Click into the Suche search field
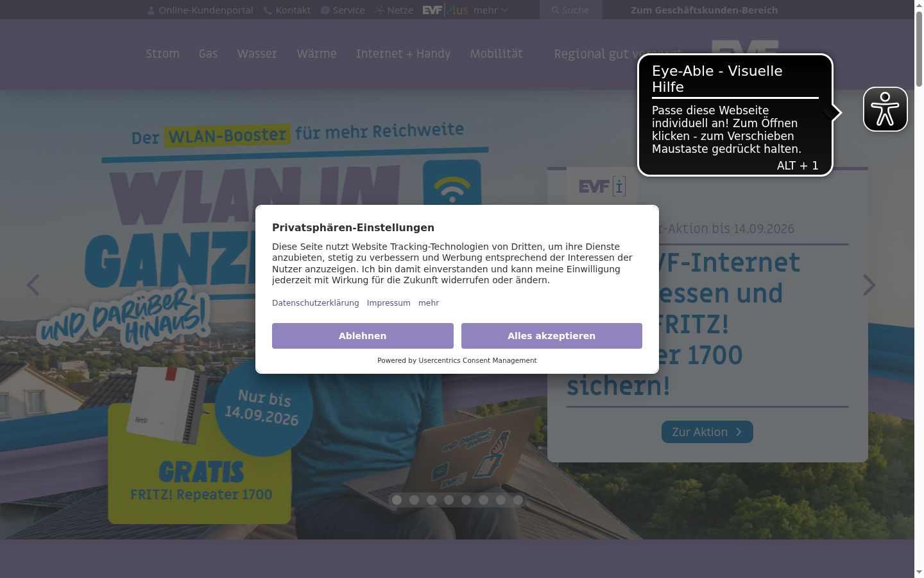The height and width of the screenshot is (578, 924). pos(571,10)
